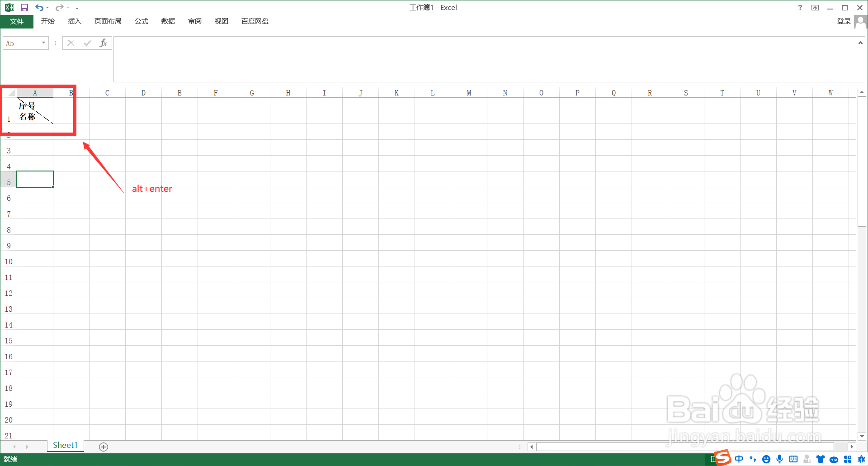The height and width of the screenshot is (466, 868).
Task: Toggle Chinese/English mode 中 icon
Action: coord(739,459)
